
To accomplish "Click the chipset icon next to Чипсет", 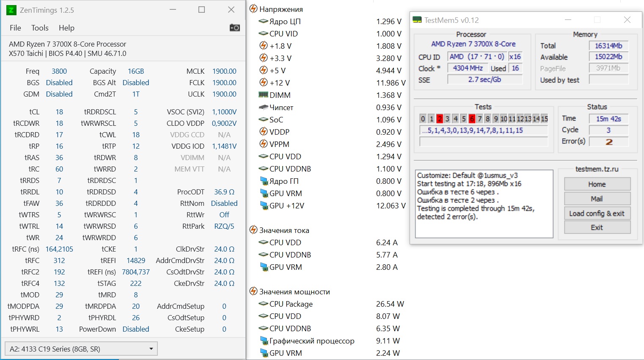I will [263, 107].
